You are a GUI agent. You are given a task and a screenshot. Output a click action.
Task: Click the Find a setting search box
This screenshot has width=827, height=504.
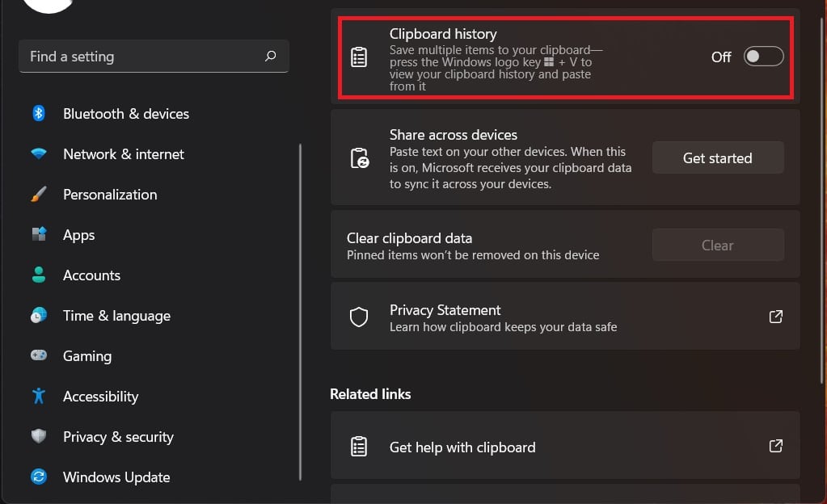pos(154,56)
